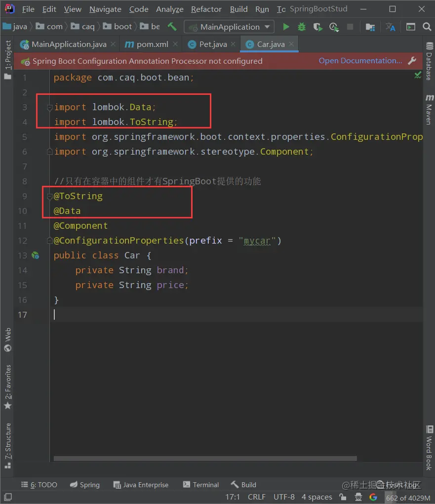Open the Word Book tool window
The height and width of the screenshot is (504, 435).
point(429,448)
